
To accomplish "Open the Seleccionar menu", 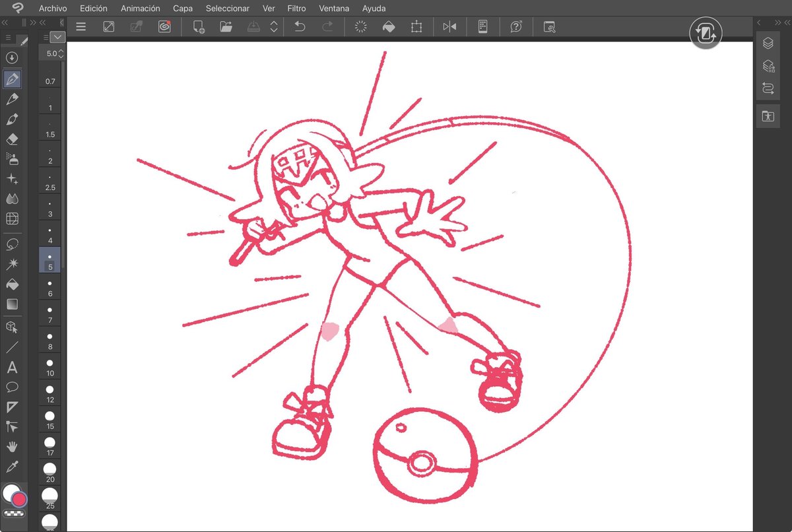I will tap(228, 9).
